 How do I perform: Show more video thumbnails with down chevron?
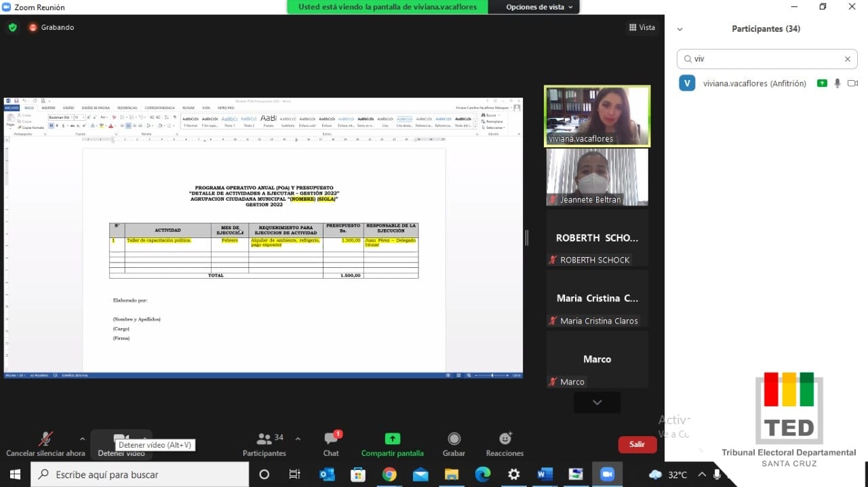[x=597, y=402]
